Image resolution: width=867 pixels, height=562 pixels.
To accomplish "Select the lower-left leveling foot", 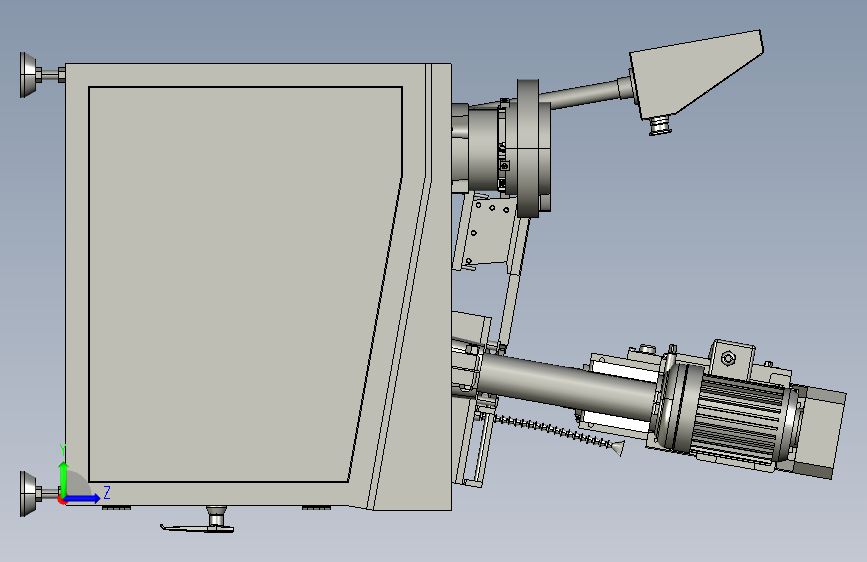I will (39, 493).
